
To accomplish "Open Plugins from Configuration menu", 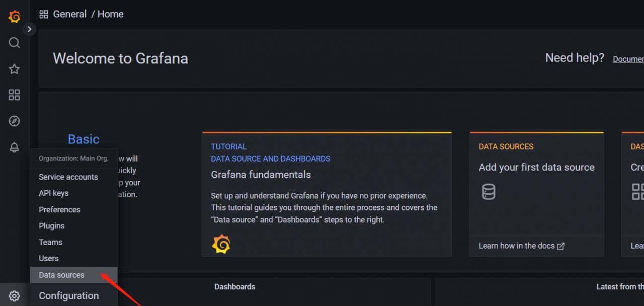I will (52, 226).
